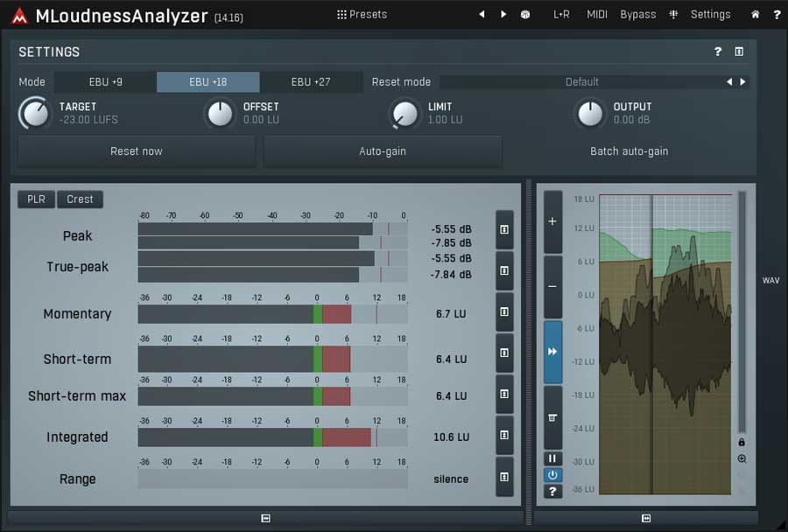Click the graph magnifier zoom icon
This screenshot has width=788, height=532.
[x=742, y=458]
